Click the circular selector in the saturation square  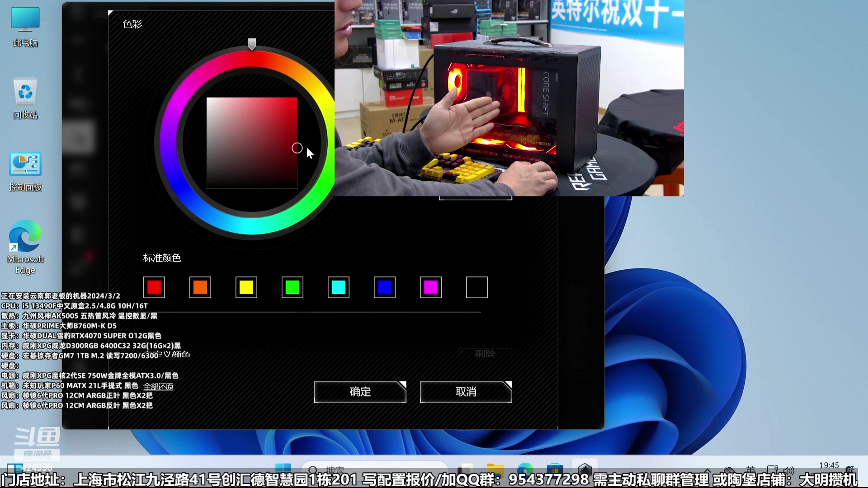point(297,148)
